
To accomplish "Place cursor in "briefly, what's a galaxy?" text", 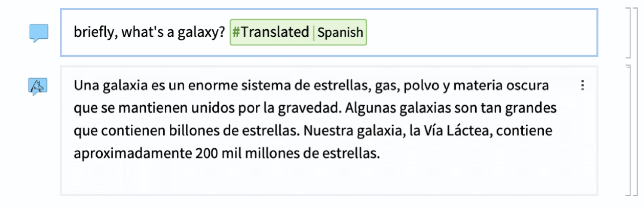I will coord(149,33).
